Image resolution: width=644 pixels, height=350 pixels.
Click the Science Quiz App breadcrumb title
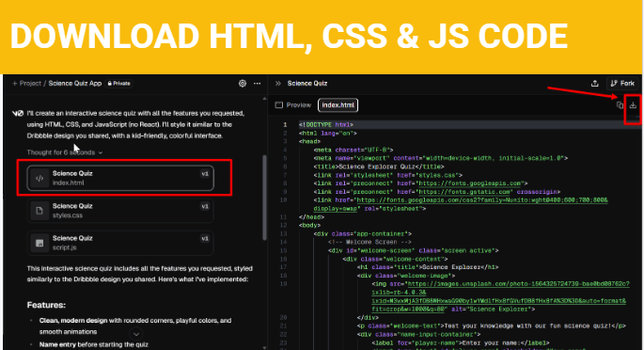[75, 84]
